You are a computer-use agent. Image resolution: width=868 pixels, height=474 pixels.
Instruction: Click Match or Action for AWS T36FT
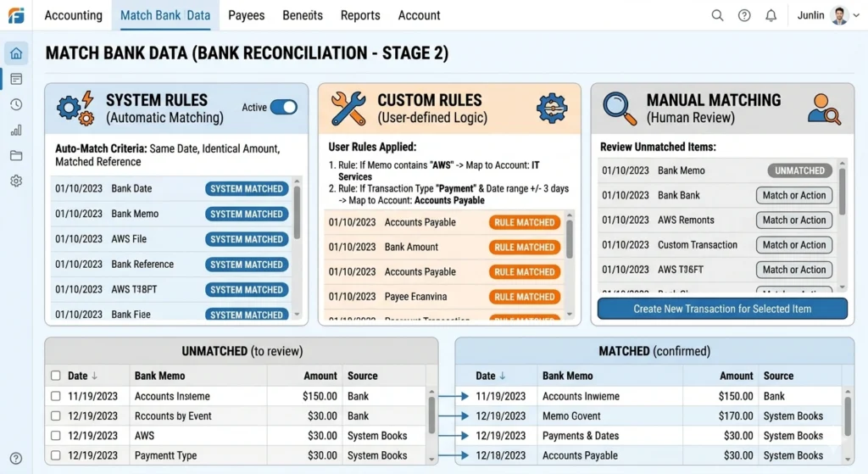tap(793, 270)
